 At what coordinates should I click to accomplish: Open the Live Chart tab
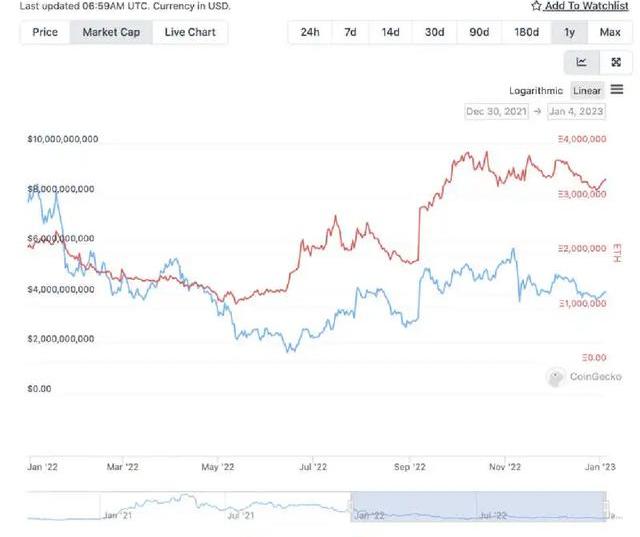(x=190, y=32)
